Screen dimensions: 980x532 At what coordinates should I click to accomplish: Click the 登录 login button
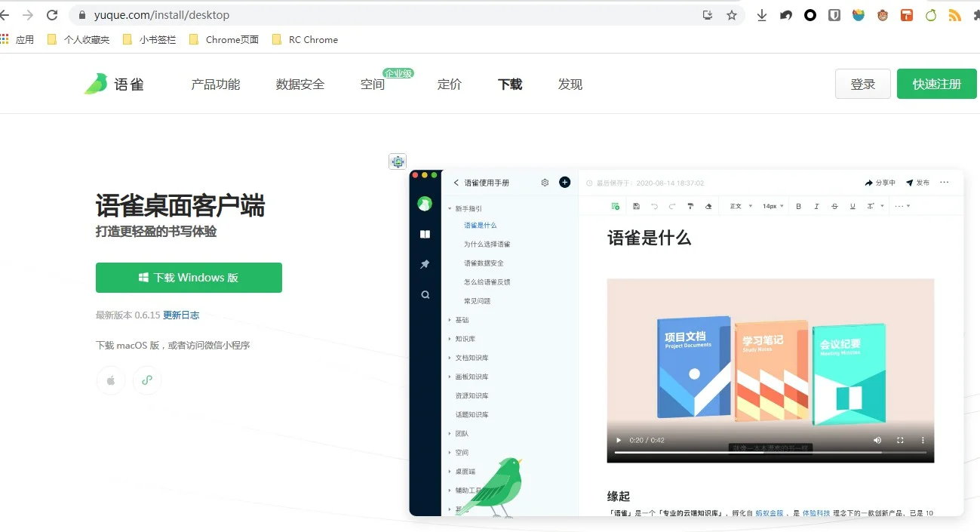[x=863, y=84]
